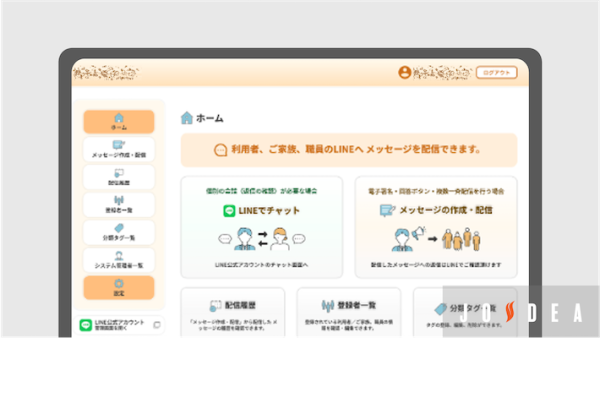Open the LINE公式アカウント admin link

110,326
